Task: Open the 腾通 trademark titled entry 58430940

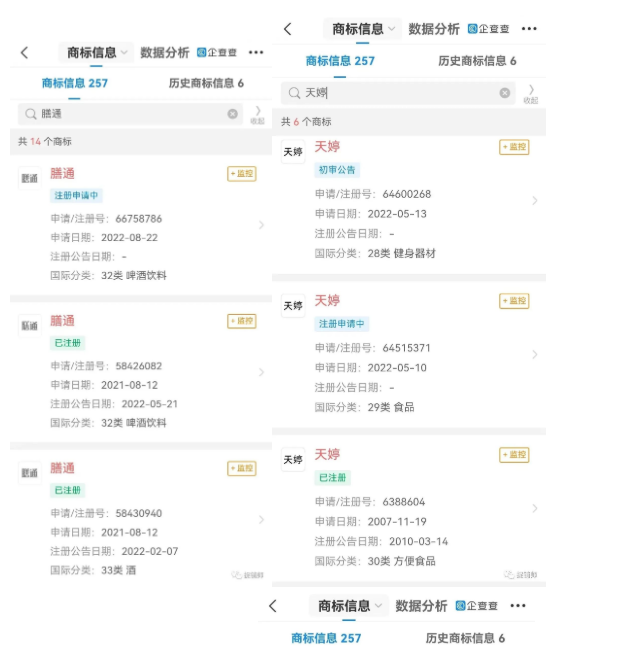Action: point(62,468)
